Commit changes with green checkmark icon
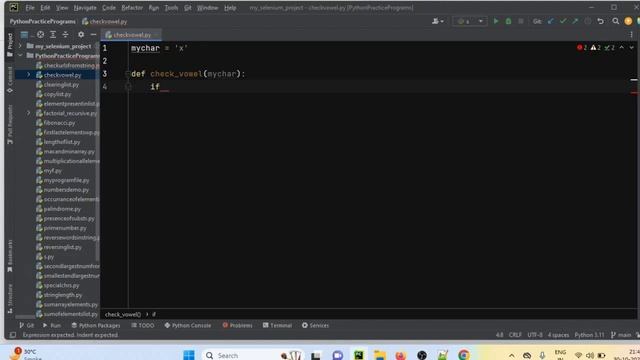The width and height of the screenshot is (640, 360). (563, 21)
